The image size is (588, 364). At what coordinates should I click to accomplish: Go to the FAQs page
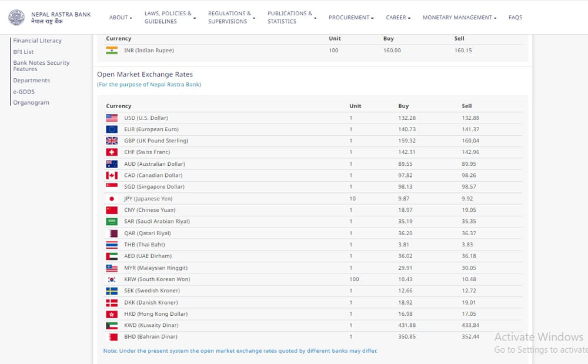[x=515, y=18]
